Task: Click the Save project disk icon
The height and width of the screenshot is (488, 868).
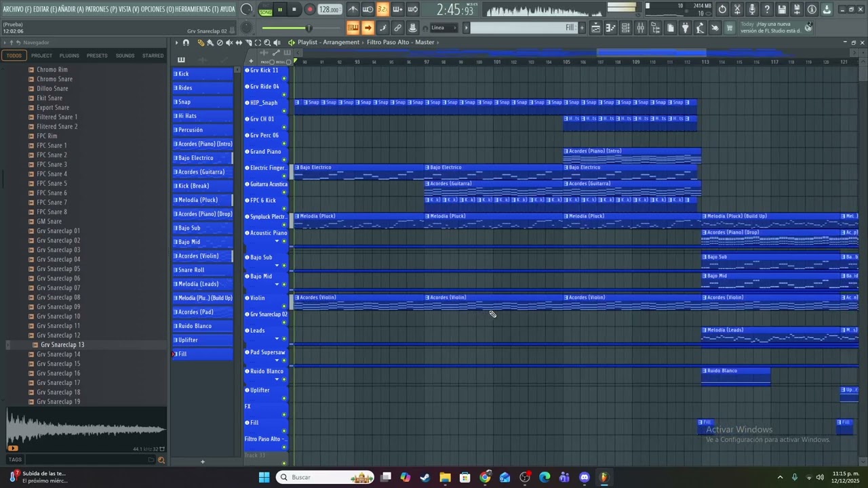Action: point(782,9)
